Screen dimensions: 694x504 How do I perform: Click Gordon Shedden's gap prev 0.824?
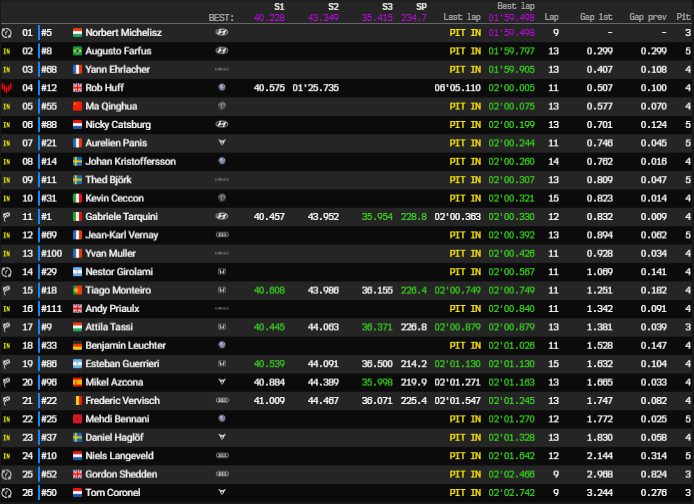point(653,474)
